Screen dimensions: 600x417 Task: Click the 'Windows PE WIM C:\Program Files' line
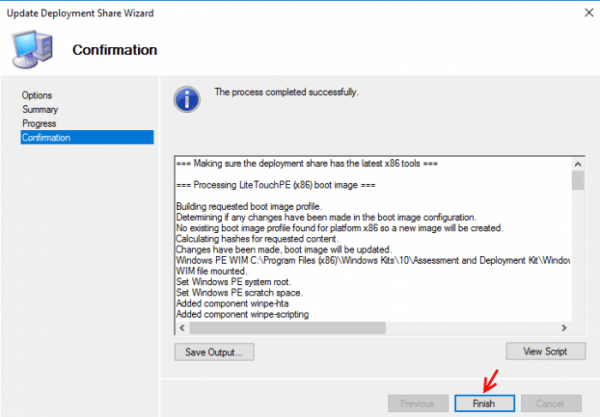373,260
